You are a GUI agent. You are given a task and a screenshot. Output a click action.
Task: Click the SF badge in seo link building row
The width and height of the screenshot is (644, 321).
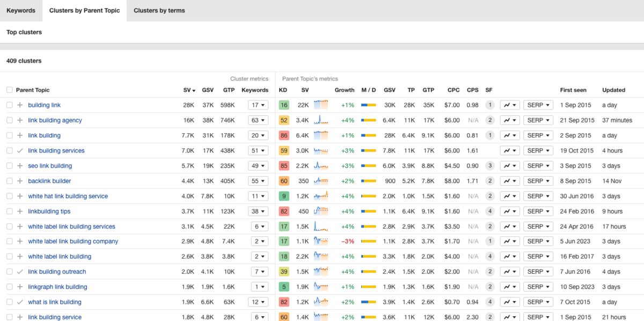click(x=489, y=166)
